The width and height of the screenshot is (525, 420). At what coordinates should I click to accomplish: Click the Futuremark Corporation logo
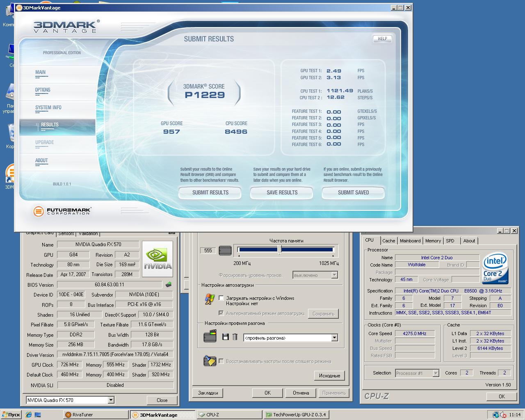point(62,211)
